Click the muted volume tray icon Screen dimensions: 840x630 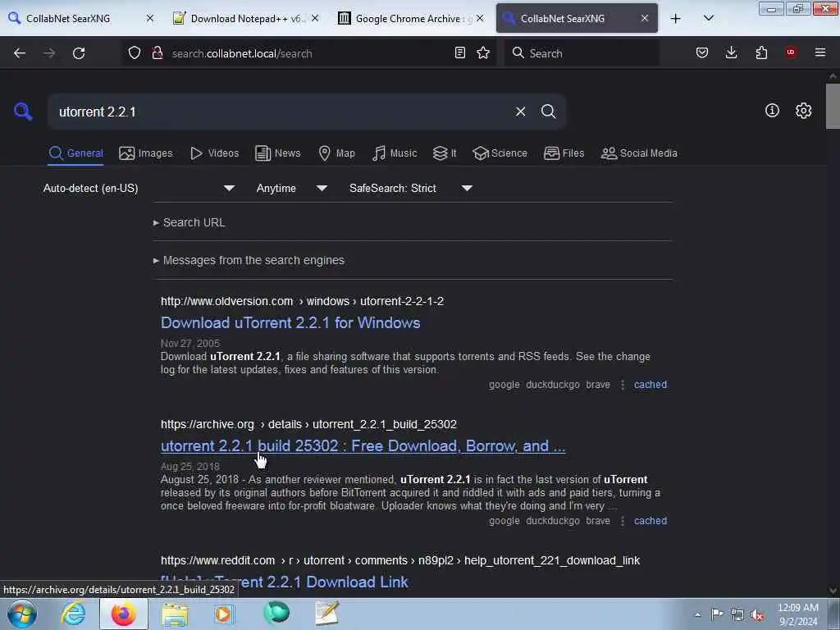[757, 614]
